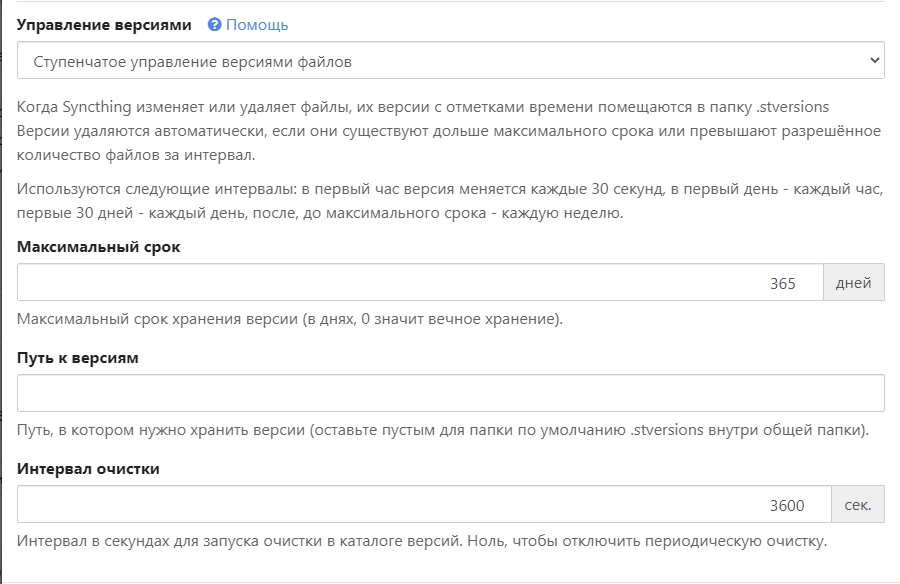Click the intervals explanation paragraph

(450, 201)
